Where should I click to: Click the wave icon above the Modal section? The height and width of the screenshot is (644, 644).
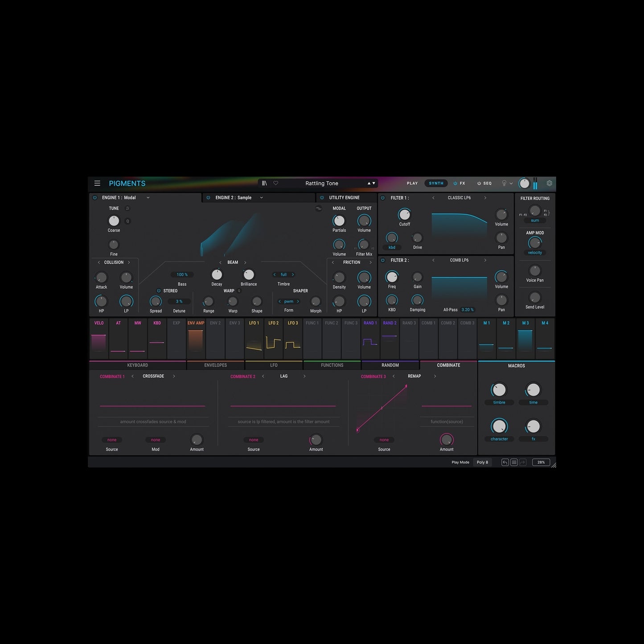pos(319,208)
